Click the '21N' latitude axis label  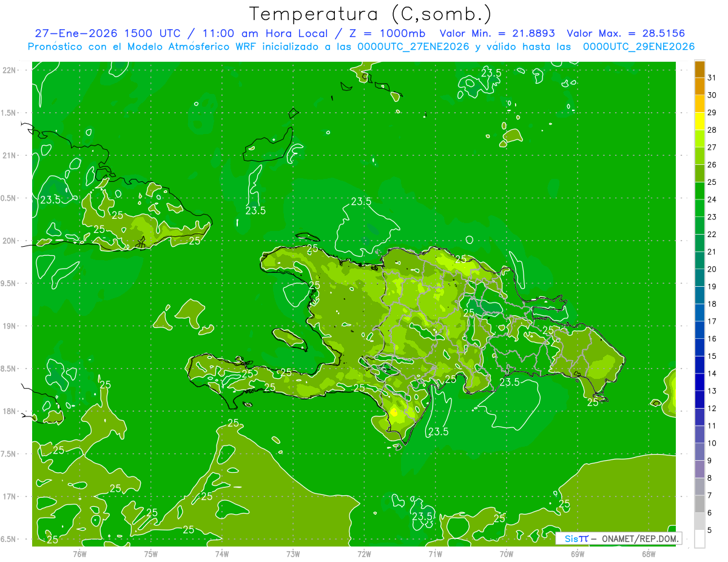point(9,155)
